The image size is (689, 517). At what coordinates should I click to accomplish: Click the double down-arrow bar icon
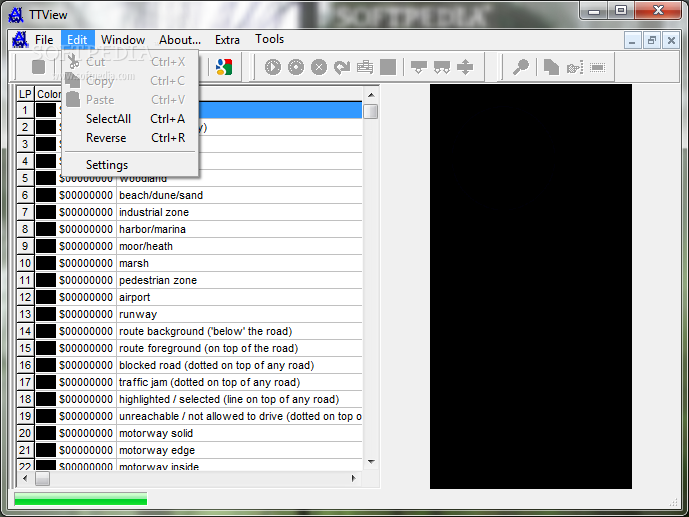point(442,67)
